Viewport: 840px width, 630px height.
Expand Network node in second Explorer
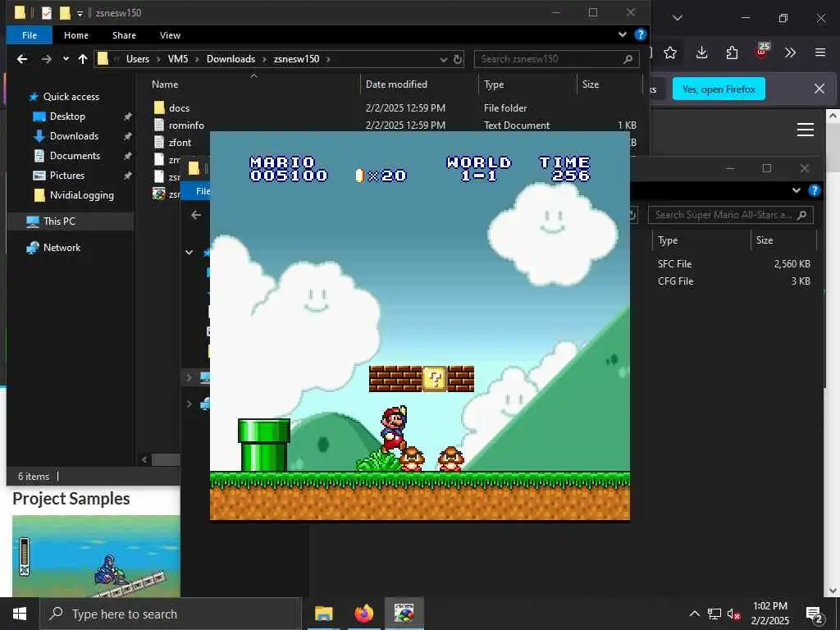(189, 404)
